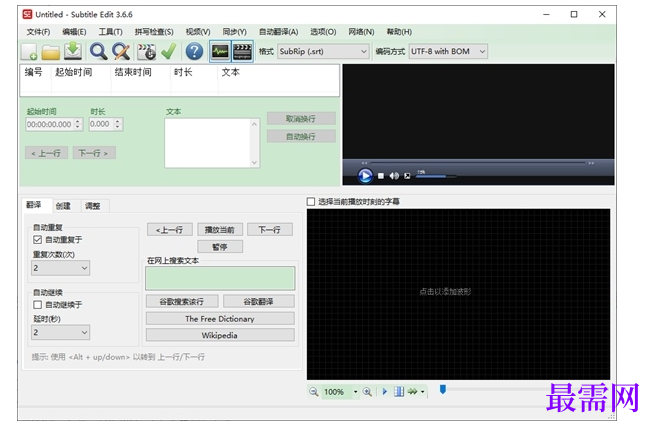This screenshot has width=658, height=429.
Task: Click the 点击以添加波形 waveform area
Action: (458, 294)
